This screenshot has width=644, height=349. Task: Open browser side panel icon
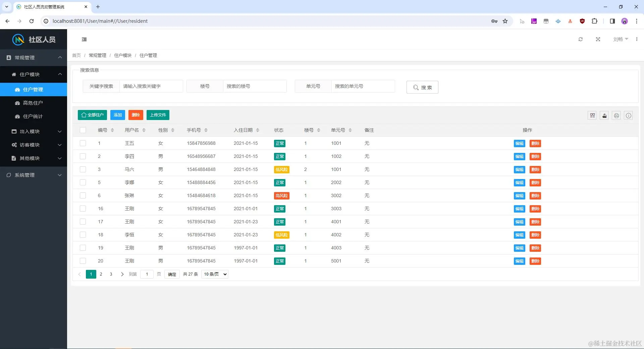(x=612, y=21)
